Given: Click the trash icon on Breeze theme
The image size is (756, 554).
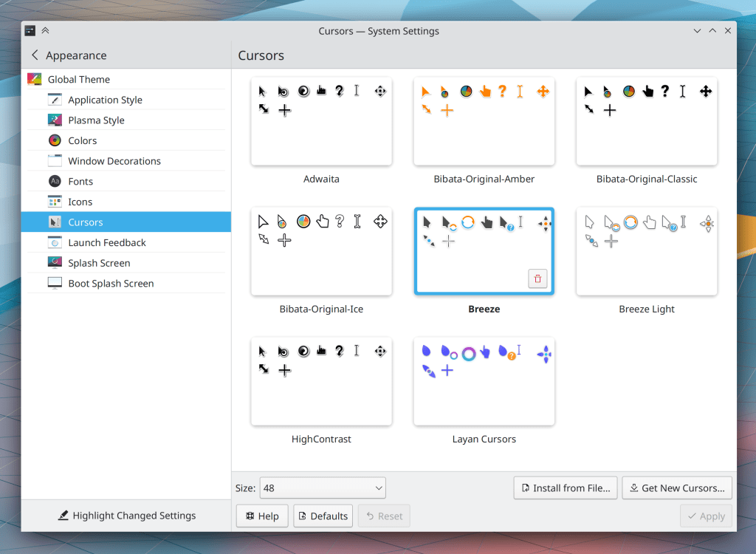Looking at the screenshot, I should pos(537,278).
